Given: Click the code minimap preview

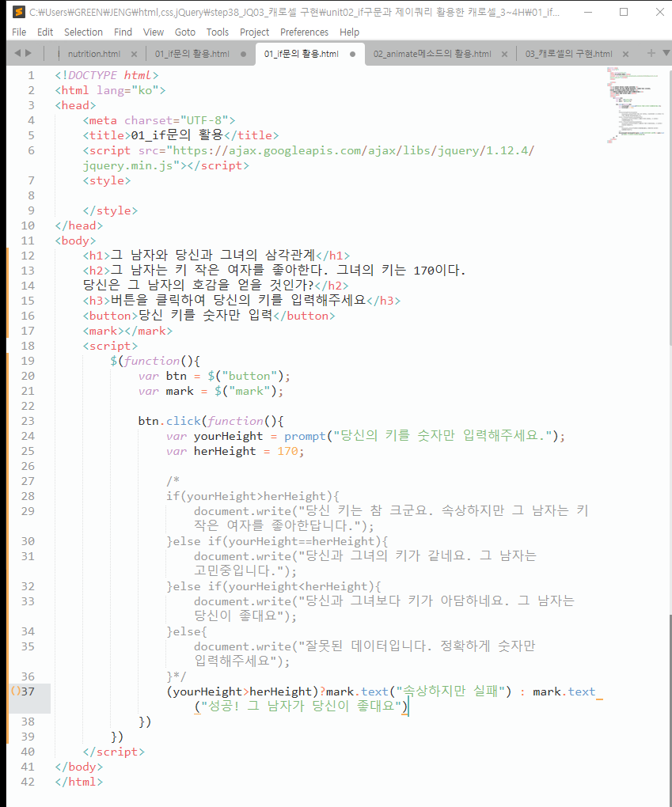Looking at the screenshot, I should tap(635, 104).
